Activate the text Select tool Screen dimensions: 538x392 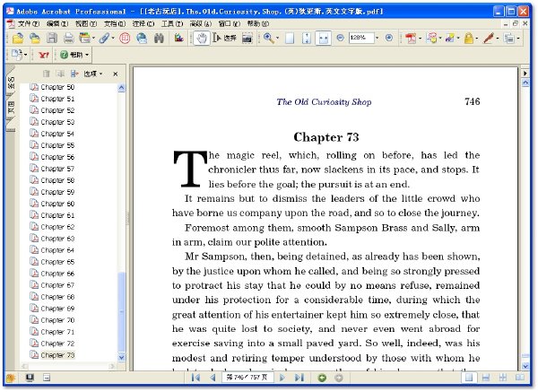[x=224, y=38]
